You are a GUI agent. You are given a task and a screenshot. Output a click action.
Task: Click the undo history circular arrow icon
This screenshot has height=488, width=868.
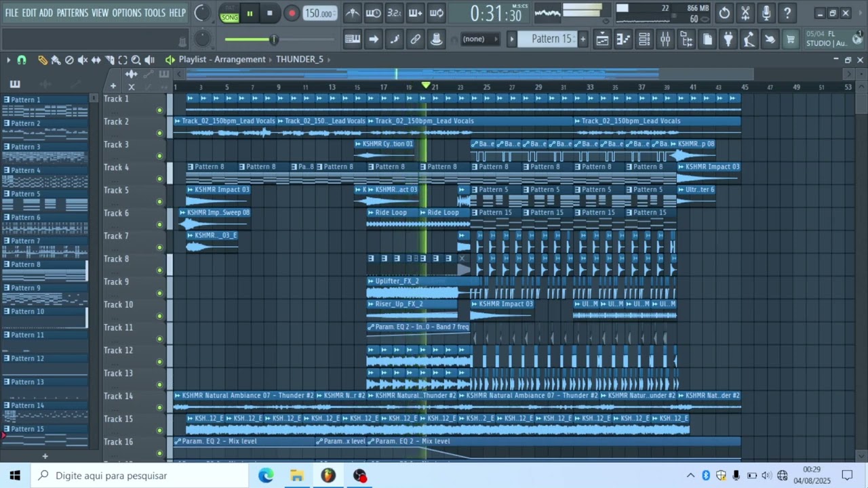[x=724, y=13]
